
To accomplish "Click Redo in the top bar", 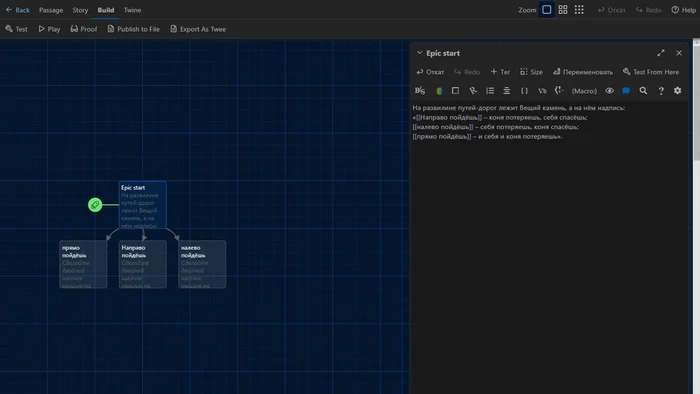I will [x=649, y=10].
